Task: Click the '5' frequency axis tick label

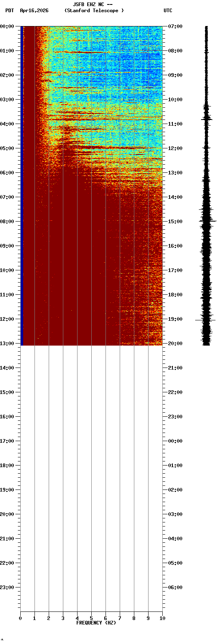Action: pos(91,618)
